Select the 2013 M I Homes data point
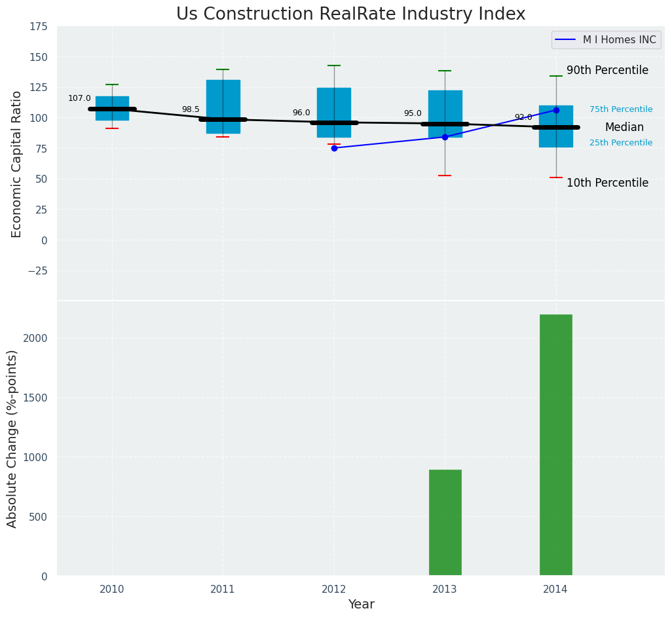 click(445, 137)
